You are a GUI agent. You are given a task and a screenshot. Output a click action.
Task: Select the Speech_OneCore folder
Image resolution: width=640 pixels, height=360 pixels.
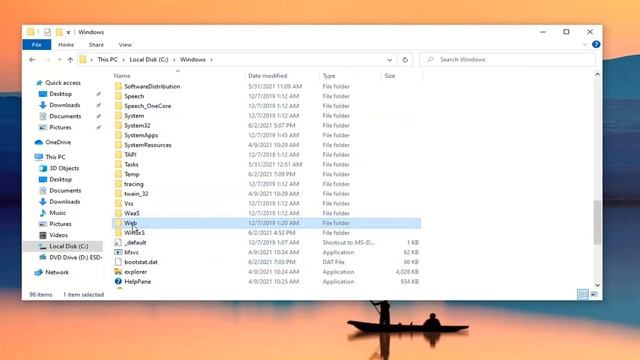pos(147,106)
